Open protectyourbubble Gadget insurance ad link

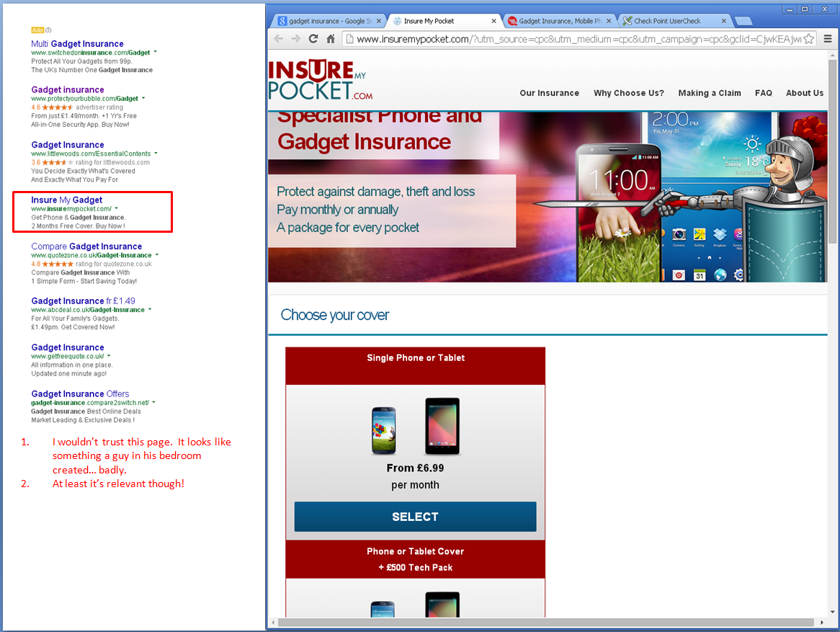(x=68, y=89)
